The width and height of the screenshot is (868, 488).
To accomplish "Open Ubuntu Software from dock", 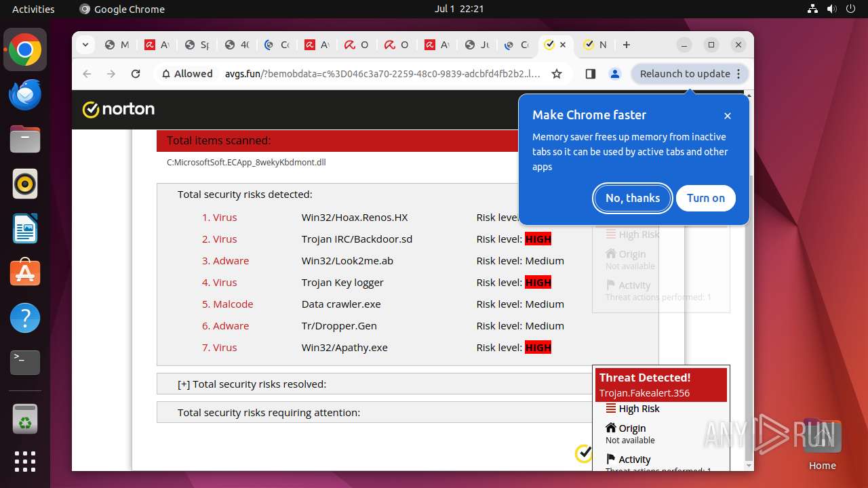I will [x=25, y=273].
